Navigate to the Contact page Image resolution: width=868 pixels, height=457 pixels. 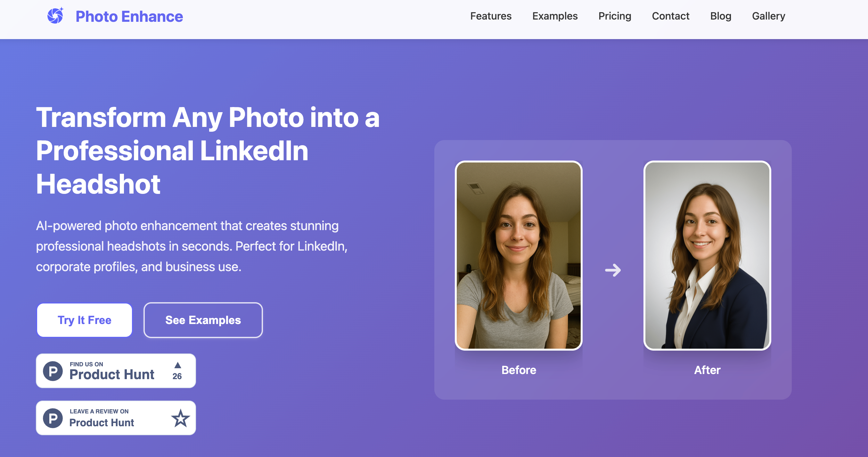tap(670, 16)
